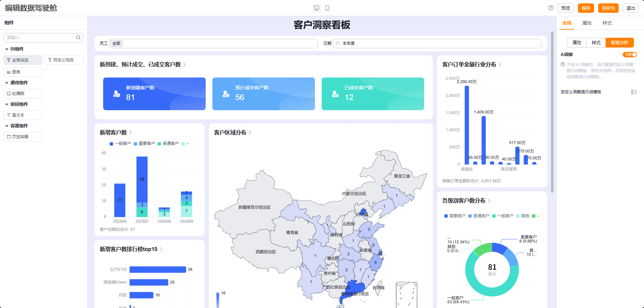Viewport: 644px width, 308px height.
Task: Toggle 一般客户 legend in 各级别客户数分布
Action: [503, 216]
